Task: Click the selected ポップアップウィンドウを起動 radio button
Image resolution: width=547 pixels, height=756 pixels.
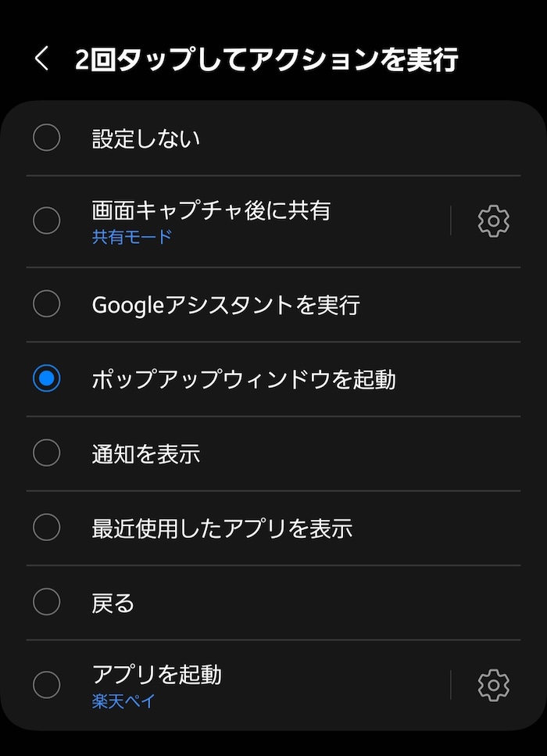Action: [x=46, y=378]
